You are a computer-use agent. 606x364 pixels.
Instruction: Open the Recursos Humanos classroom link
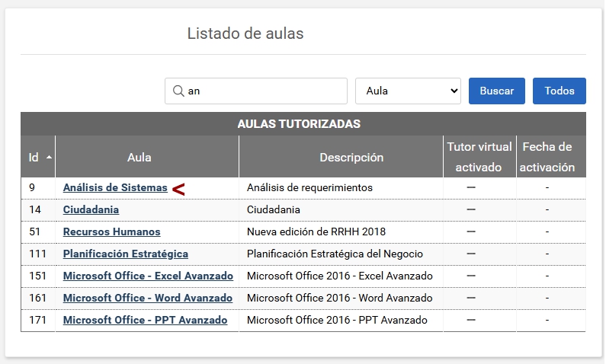[111, 231]
